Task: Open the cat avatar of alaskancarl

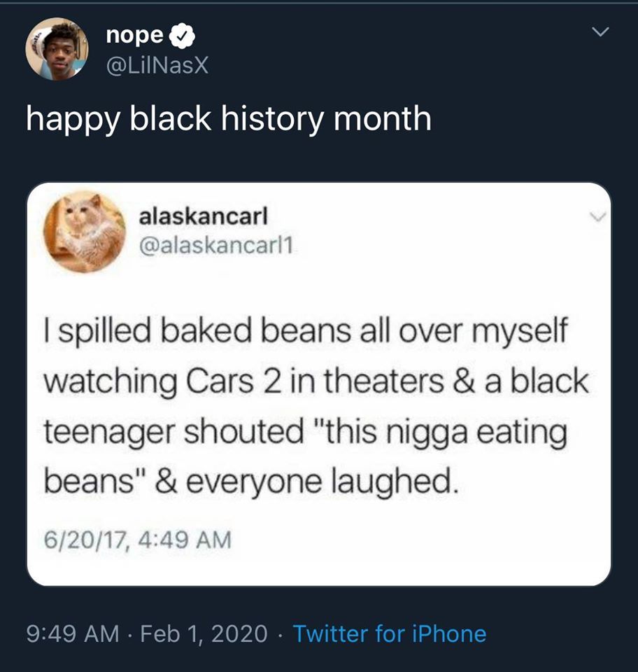Action: pyautogui.click(x=85, y=231)
